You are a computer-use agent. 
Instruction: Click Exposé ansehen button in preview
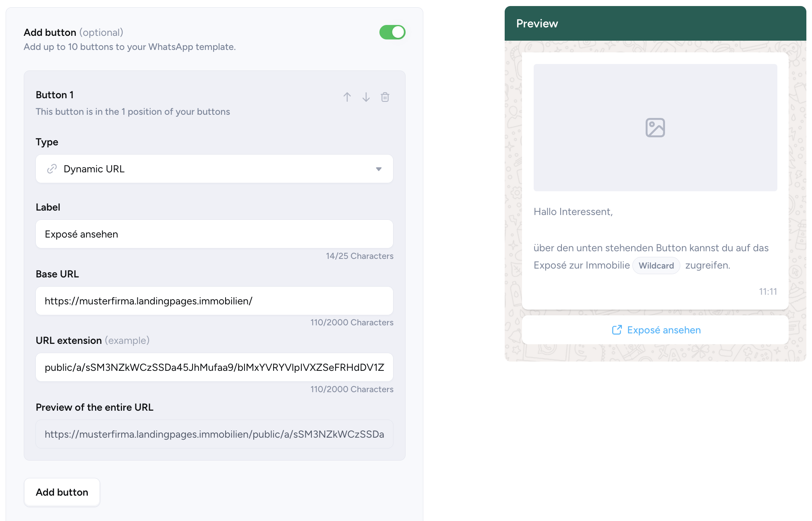point(655,330)
